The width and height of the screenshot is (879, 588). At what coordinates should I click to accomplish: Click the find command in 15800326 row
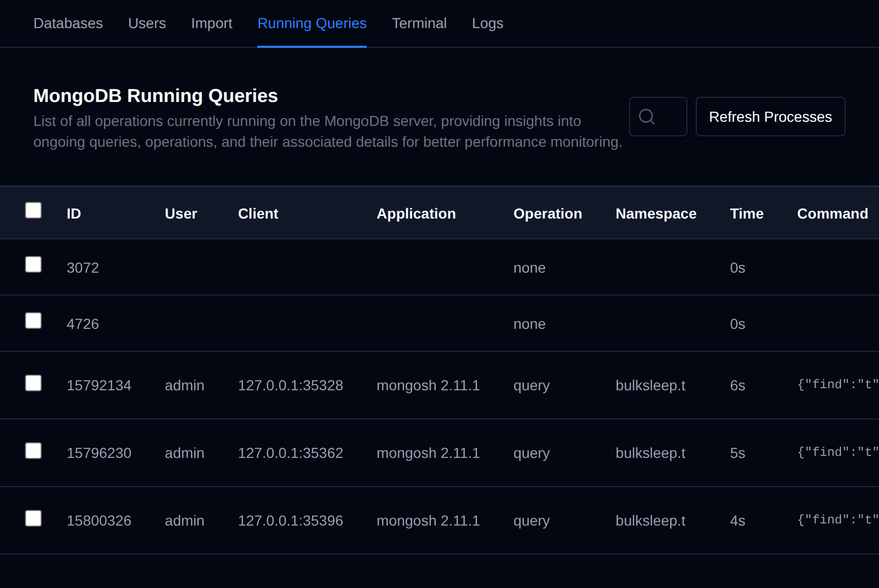tap(838, 520)
